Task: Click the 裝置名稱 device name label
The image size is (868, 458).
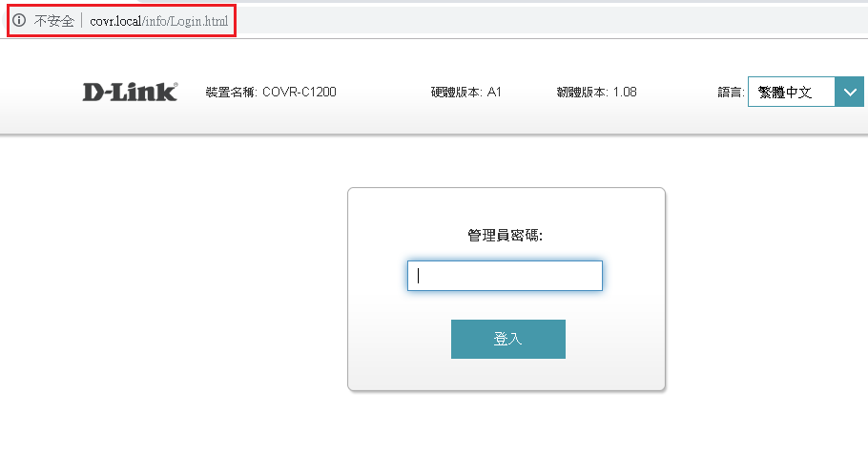Action: pos(231,93)
